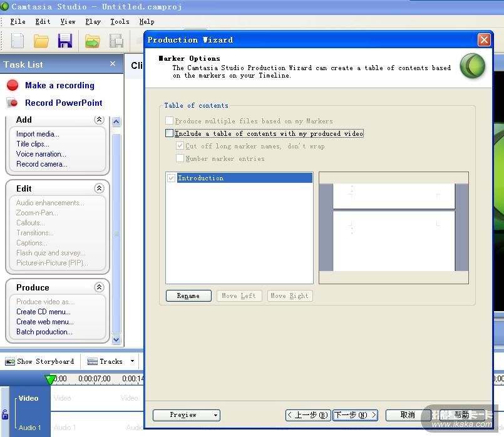
Task: Click the timeline lock icon beside Video track
Action: 5,414
